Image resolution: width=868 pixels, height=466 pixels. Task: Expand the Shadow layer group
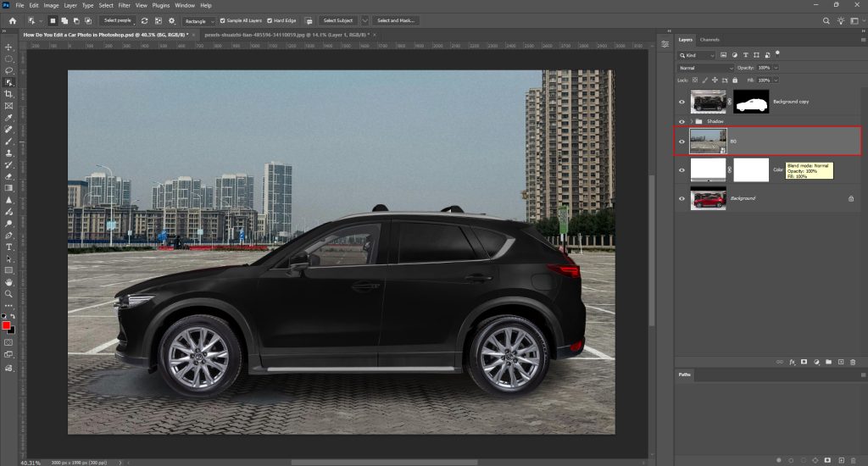pos(692,121)
